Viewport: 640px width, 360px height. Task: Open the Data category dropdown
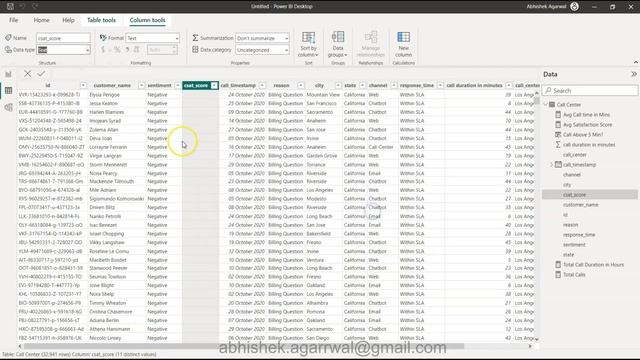(x=262, y=50)
